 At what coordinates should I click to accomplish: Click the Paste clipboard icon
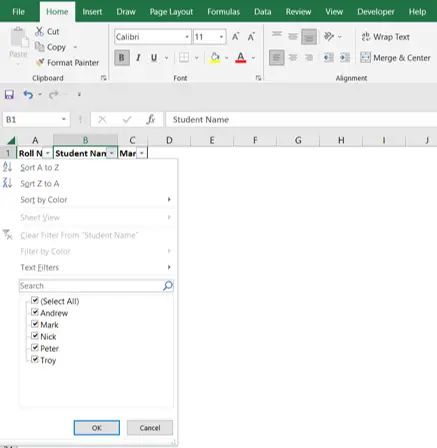coord(19,37)
